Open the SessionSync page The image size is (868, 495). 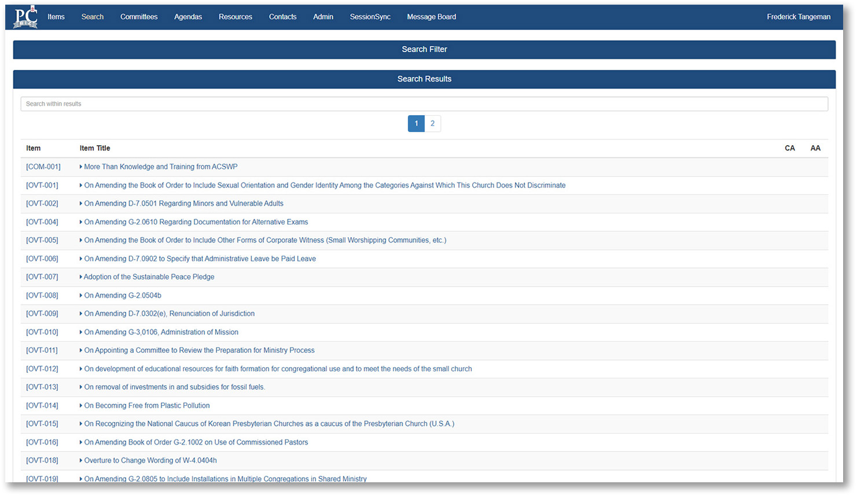point(370,17)
